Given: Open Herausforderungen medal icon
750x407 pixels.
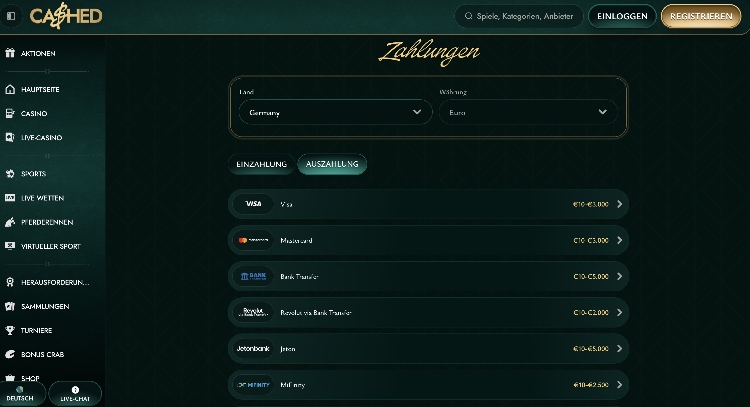Looking at the screenshot, I should point(10,282).
